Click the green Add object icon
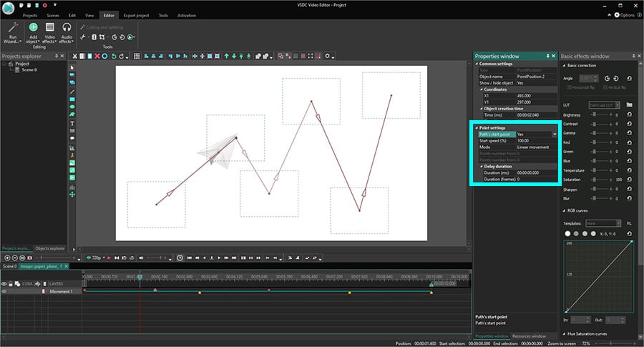 pos(33,27)
